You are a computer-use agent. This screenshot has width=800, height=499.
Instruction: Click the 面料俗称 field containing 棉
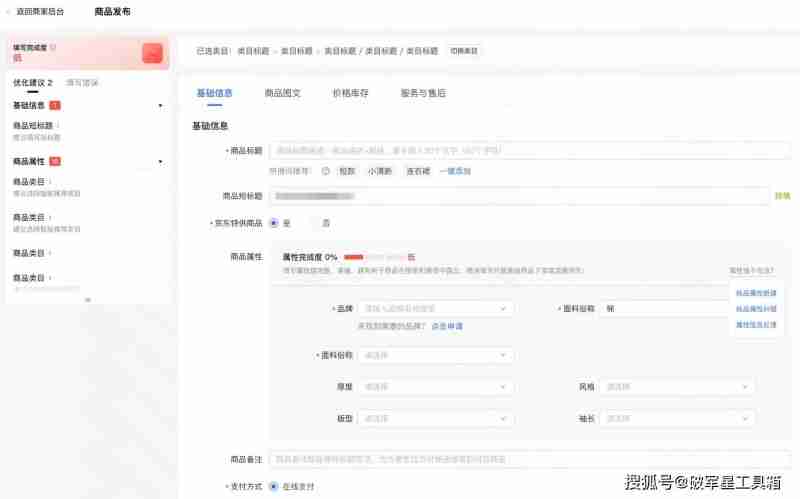click(x=665, y=309)
